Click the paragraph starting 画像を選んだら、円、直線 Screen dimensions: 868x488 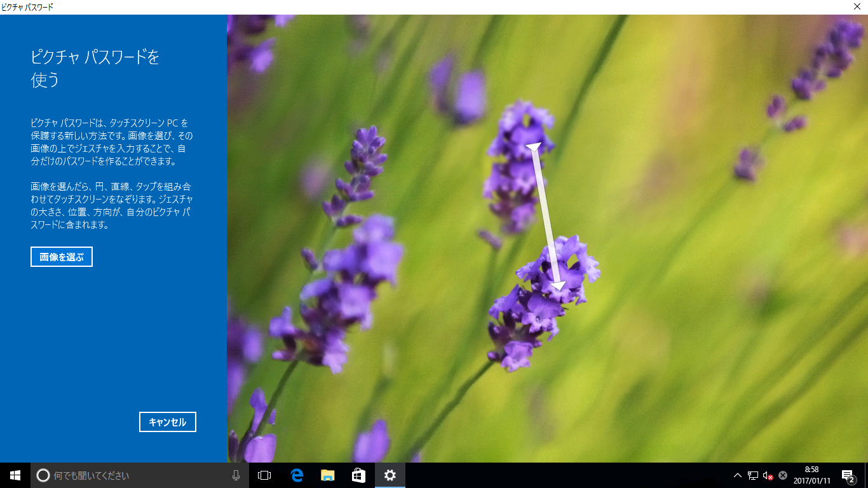click(112, 205)
